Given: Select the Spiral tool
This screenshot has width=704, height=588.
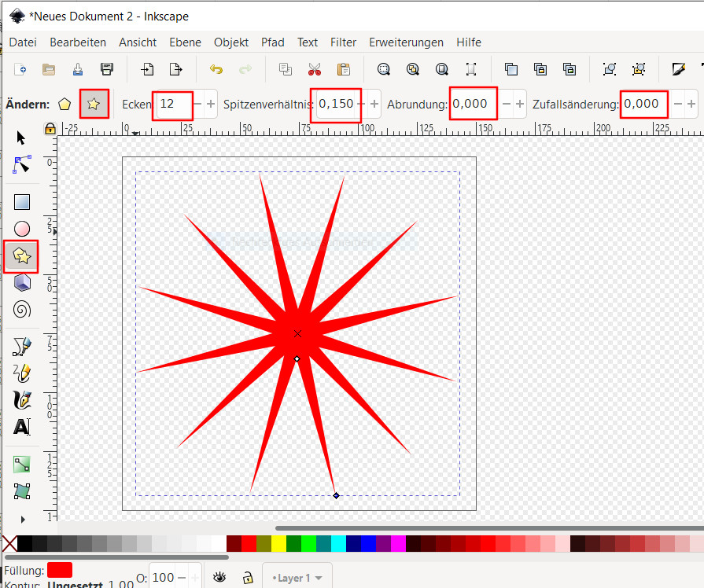Looking at the screenshot, I should [x=21, y=310].
